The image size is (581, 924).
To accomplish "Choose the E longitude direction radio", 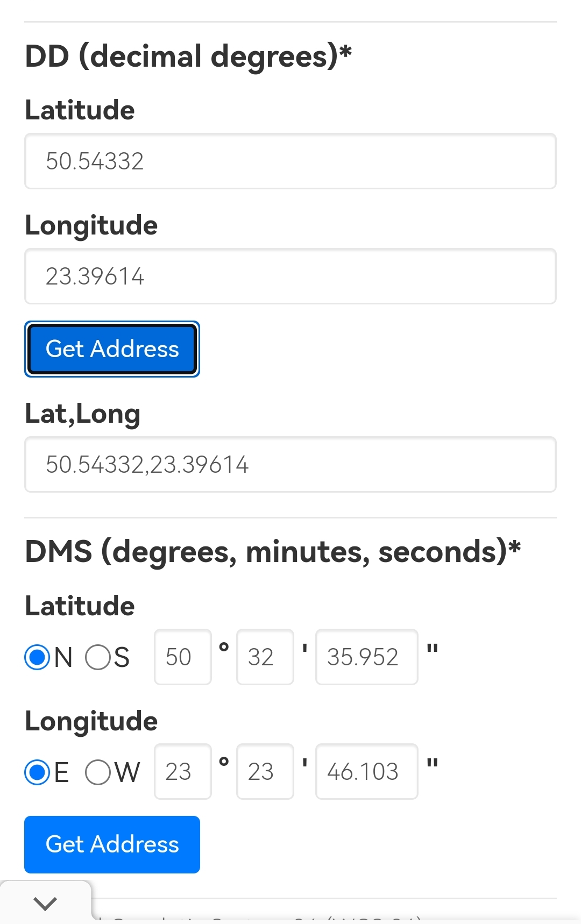I will [38, 772].
